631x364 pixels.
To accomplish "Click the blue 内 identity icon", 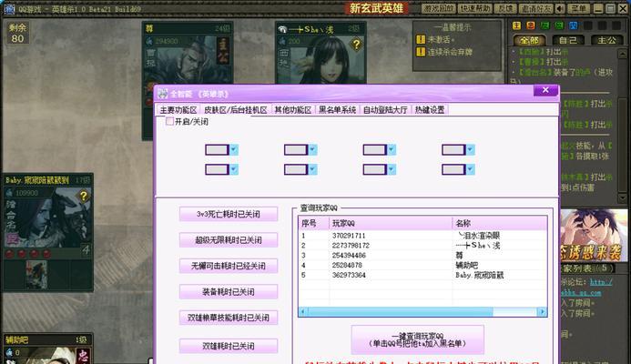I will (x=574, y=25).
